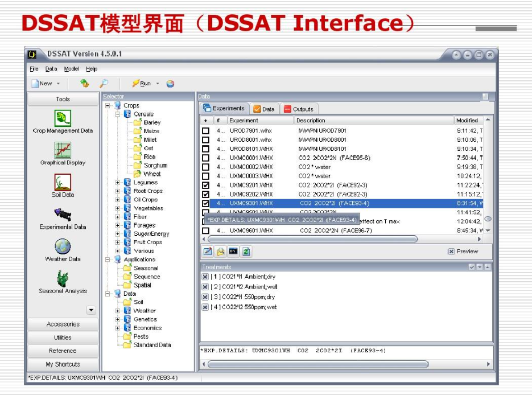Screen dimensions: 532x395
Task: Open the Wheat folder
Action: (147, 174)
